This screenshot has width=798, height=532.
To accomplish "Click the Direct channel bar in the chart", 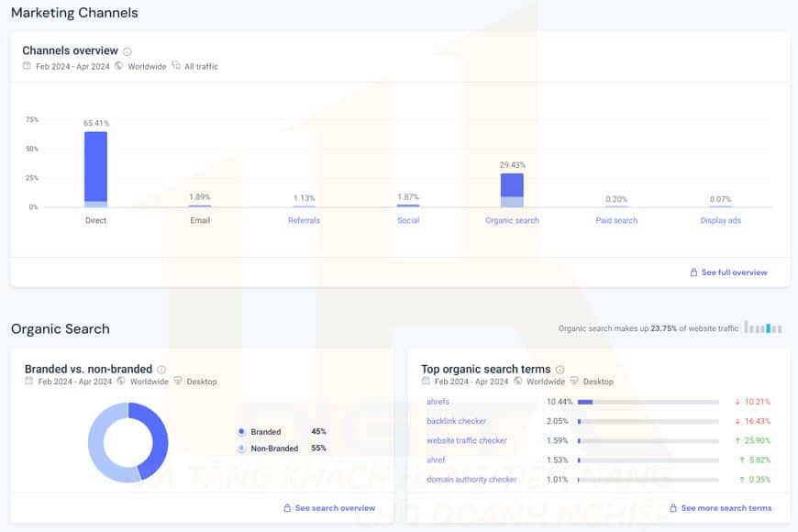I will click(95, 170).
